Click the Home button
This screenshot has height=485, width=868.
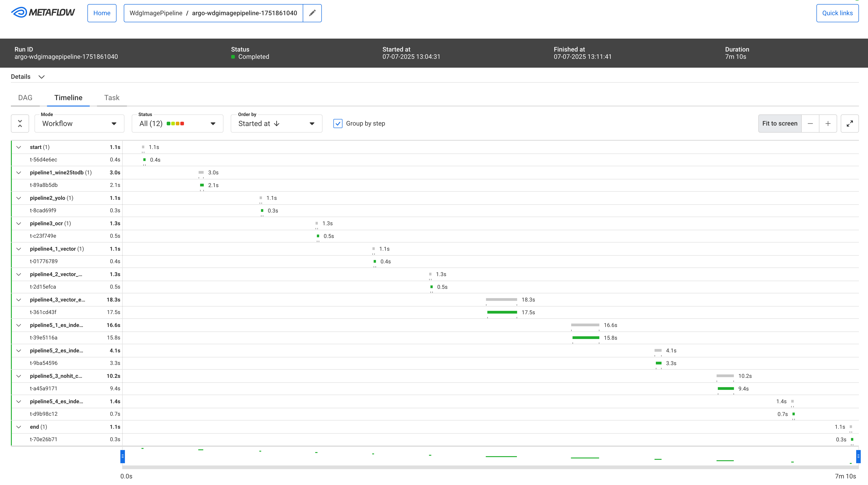pyautogui.click(x=102, y=13)
